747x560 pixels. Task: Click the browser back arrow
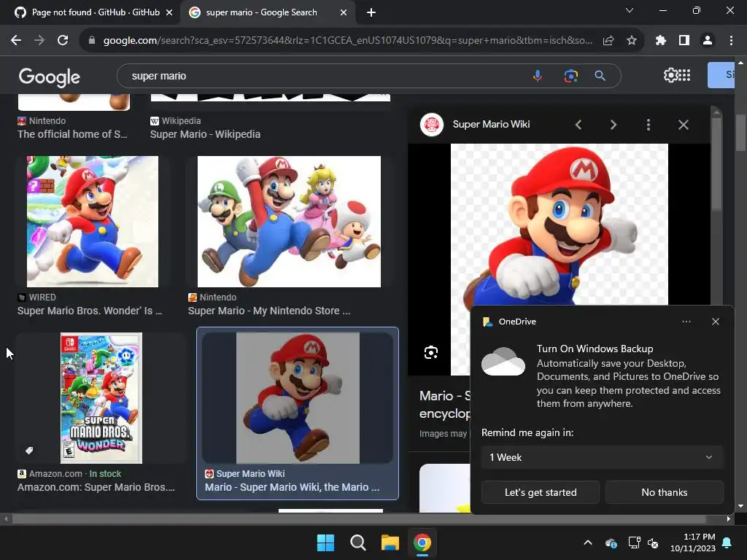16,41
